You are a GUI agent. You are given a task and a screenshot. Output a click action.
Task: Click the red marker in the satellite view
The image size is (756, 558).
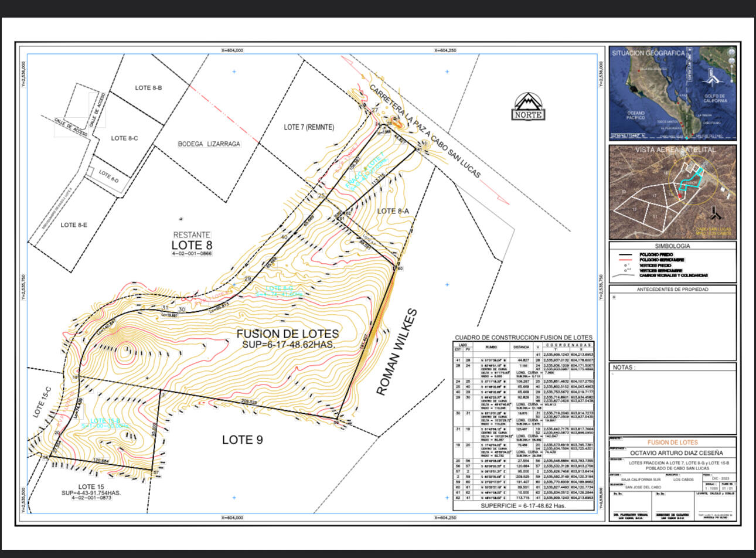point(680,196)
